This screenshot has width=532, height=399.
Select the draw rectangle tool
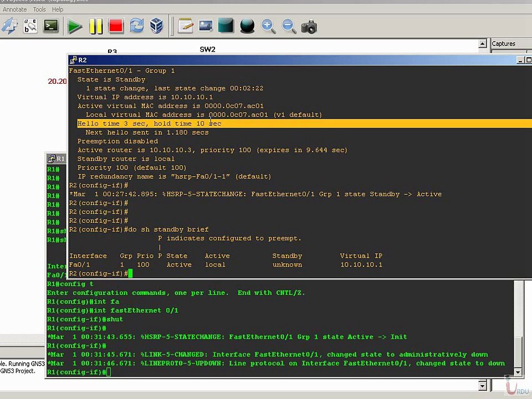tap(226, 26)
